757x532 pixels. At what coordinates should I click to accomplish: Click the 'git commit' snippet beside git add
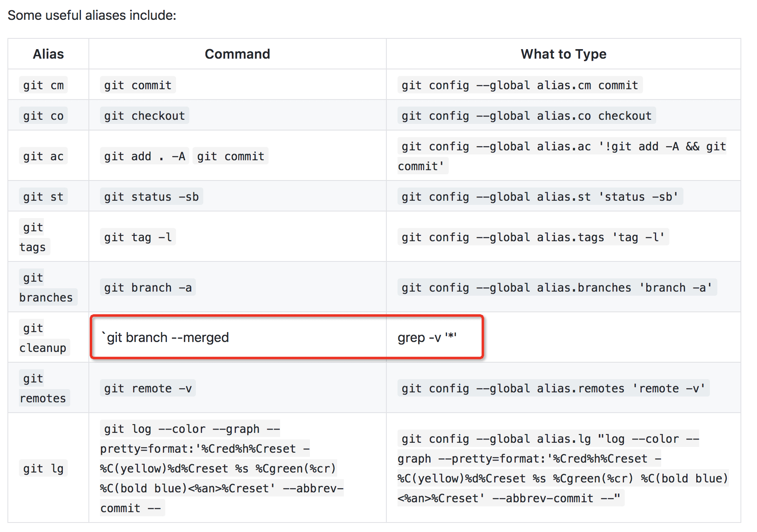230,156
